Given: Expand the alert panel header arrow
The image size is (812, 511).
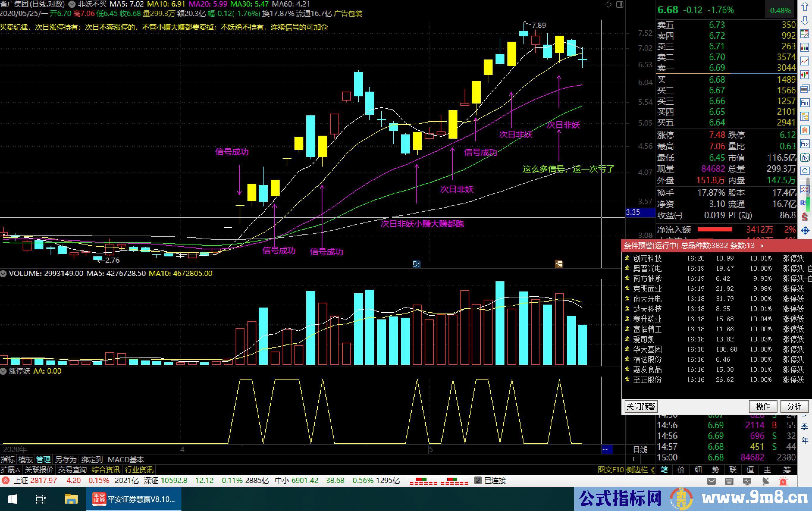Looking at the screenshot, I should click(762, 246).
